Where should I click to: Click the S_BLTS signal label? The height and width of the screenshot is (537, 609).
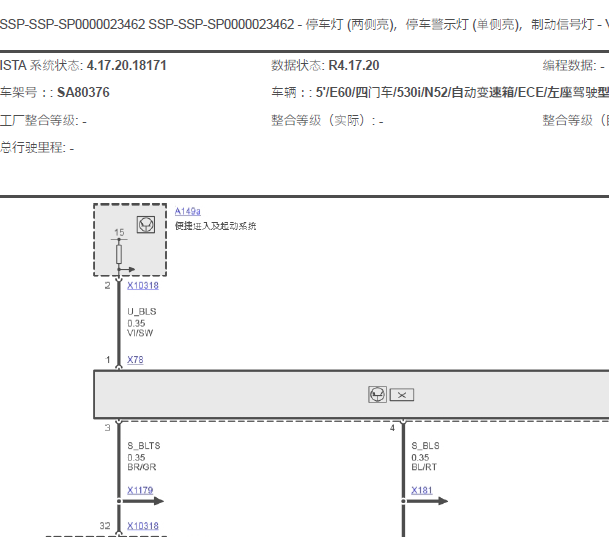[x=144, y=445]
